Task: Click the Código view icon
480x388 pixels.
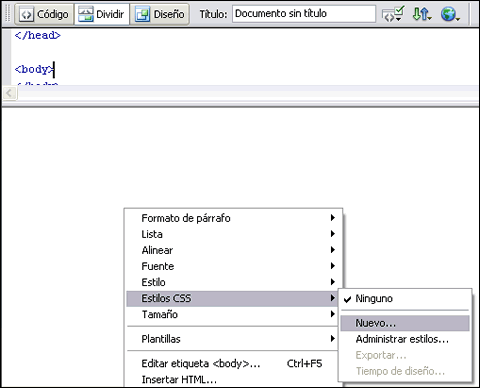Action: click(26, 14)
